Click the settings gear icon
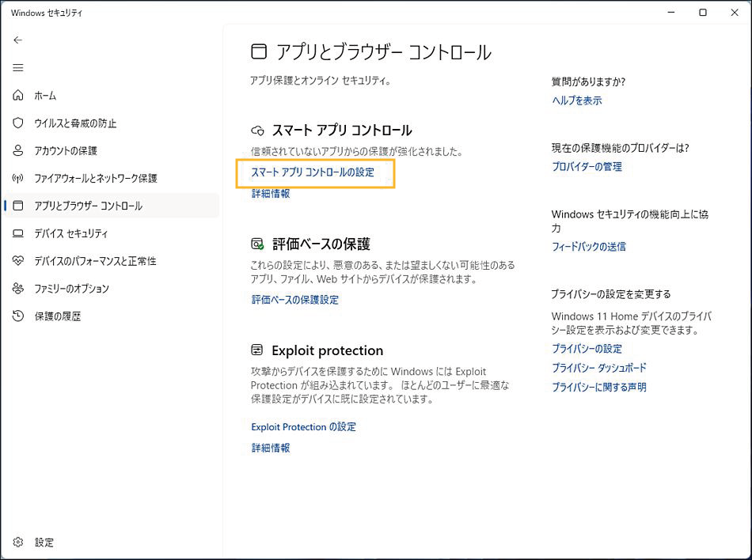 tap(18, 543)
